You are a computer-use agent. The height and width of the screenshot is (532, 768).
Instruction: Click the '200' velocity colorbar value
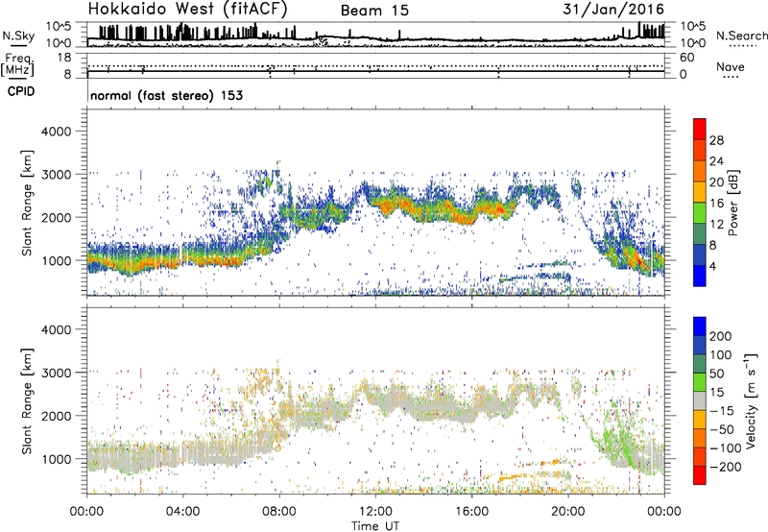click(721, 336)
